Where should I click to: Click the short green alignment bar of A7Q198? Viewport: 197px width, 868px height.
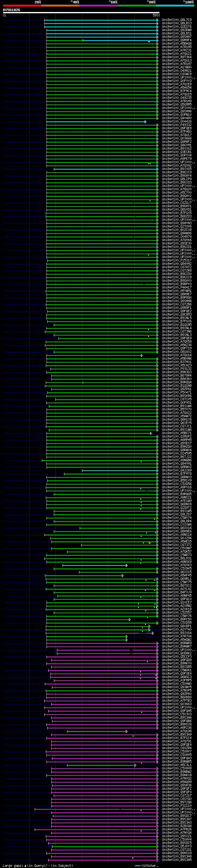[97, 731]
